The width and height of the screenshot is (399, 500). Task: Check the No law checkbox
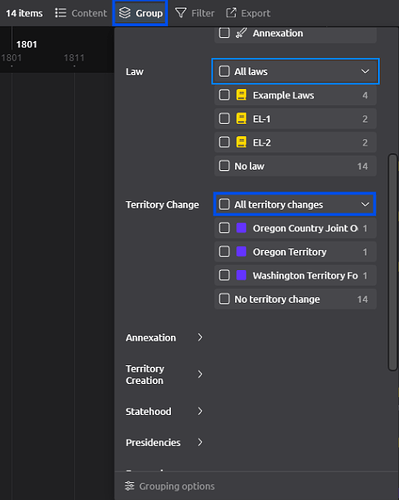(224, 166)
